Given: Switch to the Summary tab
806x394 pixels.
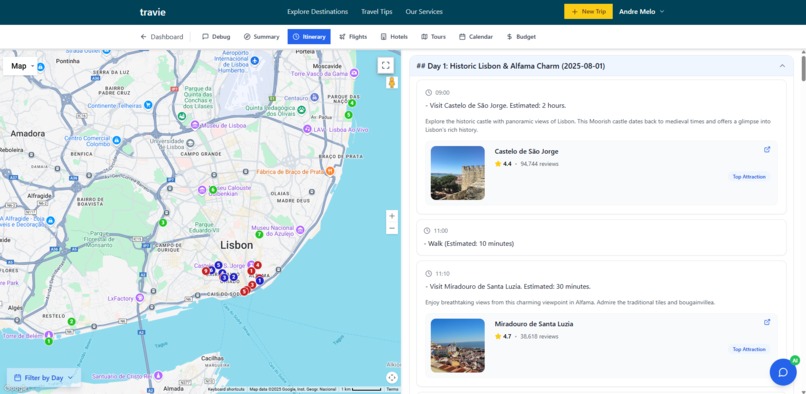Looking at the screenshot, I should [x=261, y=37].
